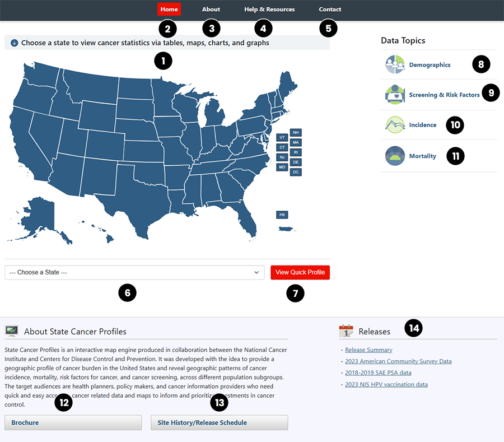The width and height of the screenshot is (504, 442).
Task: Click the map icon next to About State Cancer Profiles
Action: (12, 331)
